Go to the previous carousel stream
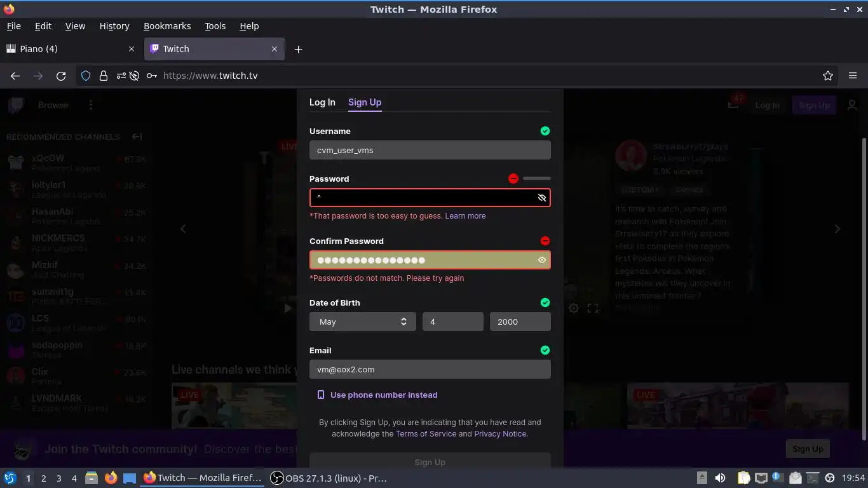 pos(183,229)
